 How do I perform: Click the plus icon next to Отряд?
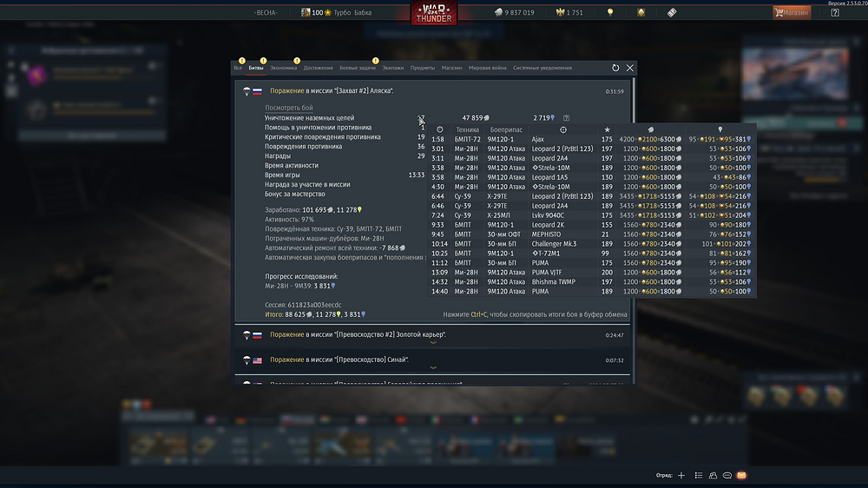(681, 476)
